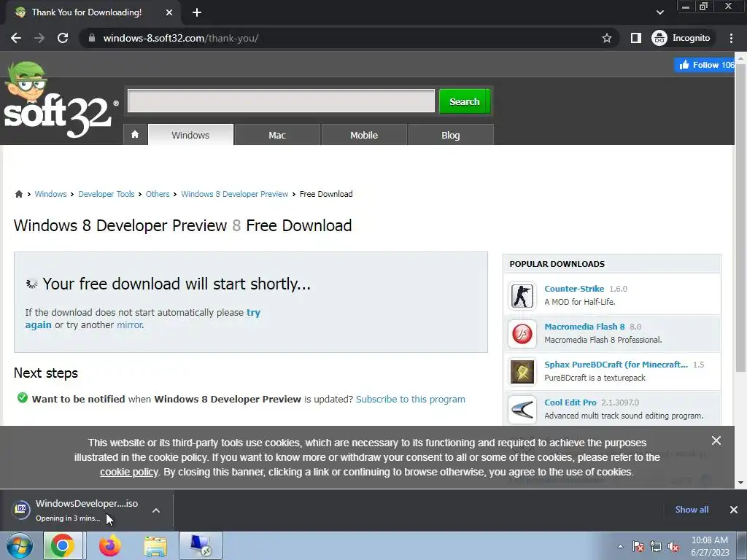The height and width of the screenshot is (560, 747).
Task: Go forward with the browser forward arrow
Action: pos(39,38)
